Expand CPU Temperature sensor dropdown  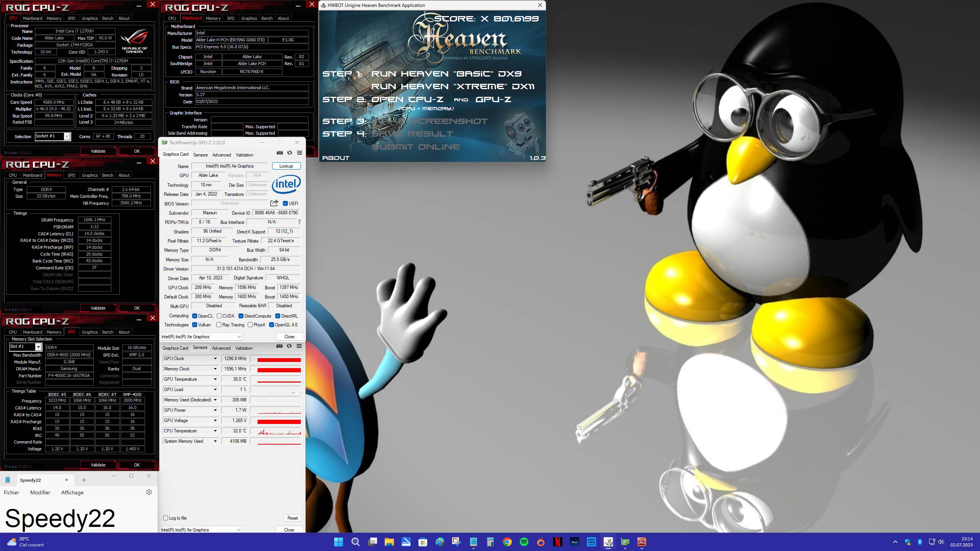pos(215,431)
